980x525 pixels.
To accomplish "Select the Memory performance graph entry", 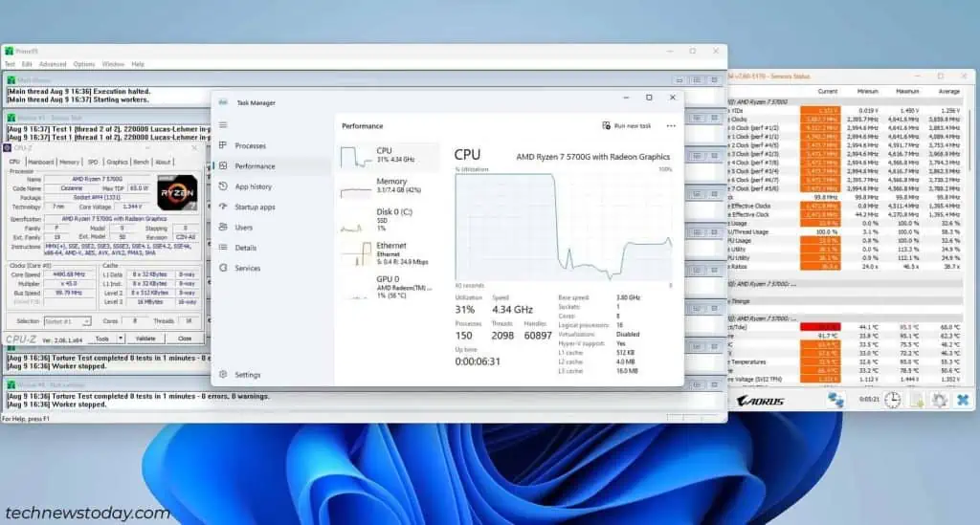I will click(388, 186).
